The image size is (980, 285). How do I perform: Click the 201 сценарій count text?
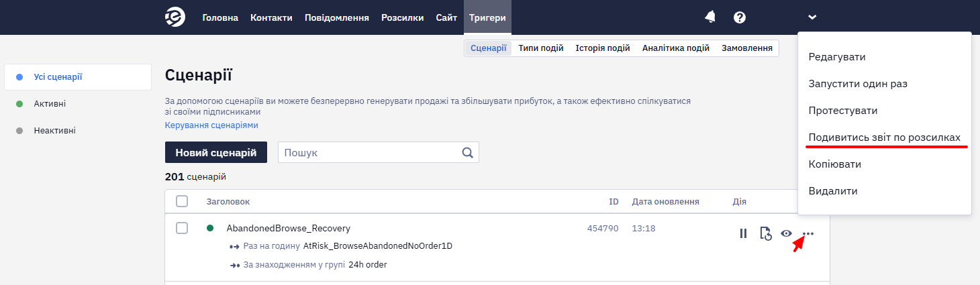(x=195, y=177)
